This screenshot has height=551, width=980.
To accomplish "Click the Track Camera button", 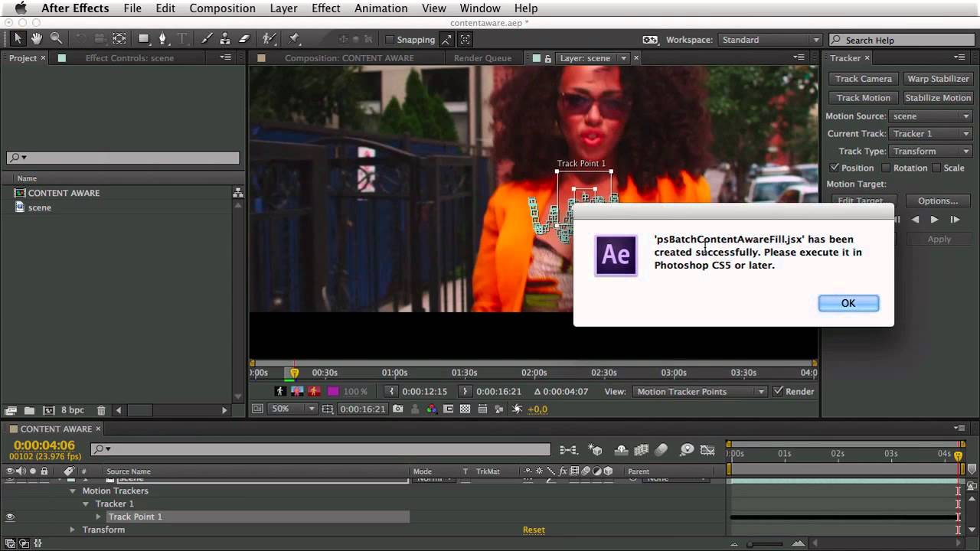I will pyautogui.click(x=863, y=79).
